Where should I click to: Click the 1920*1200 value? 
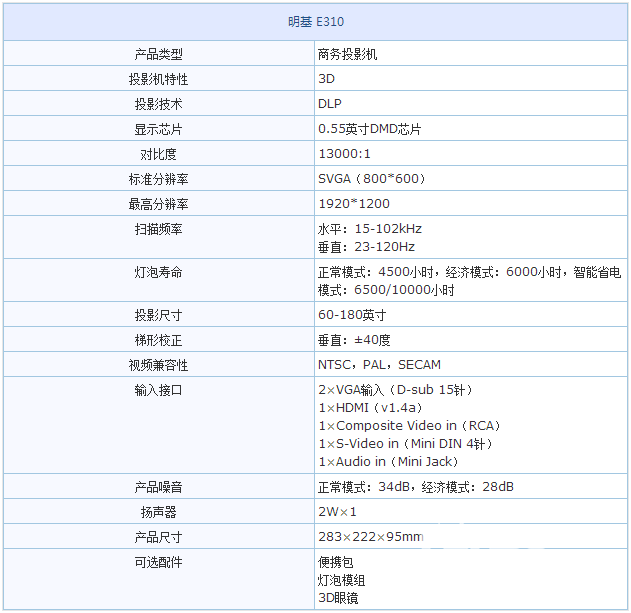click(x=354, y=204)
